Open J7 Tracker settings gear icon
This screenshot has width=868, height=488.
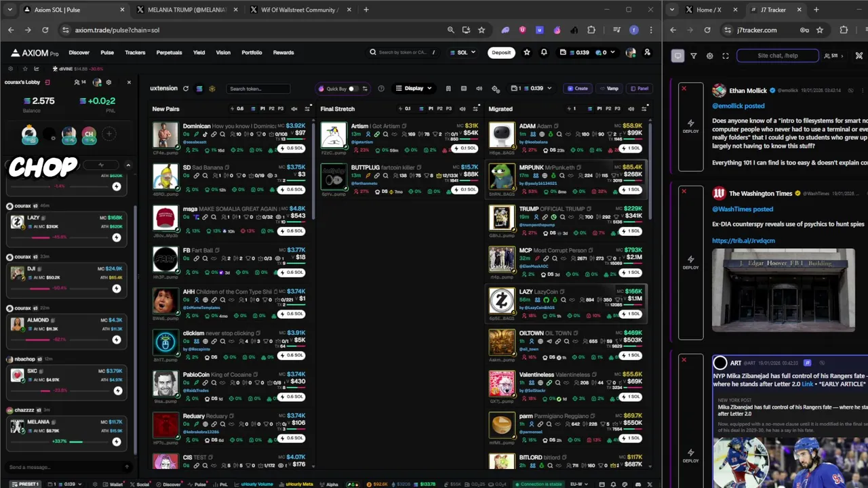tap(710, 56)
